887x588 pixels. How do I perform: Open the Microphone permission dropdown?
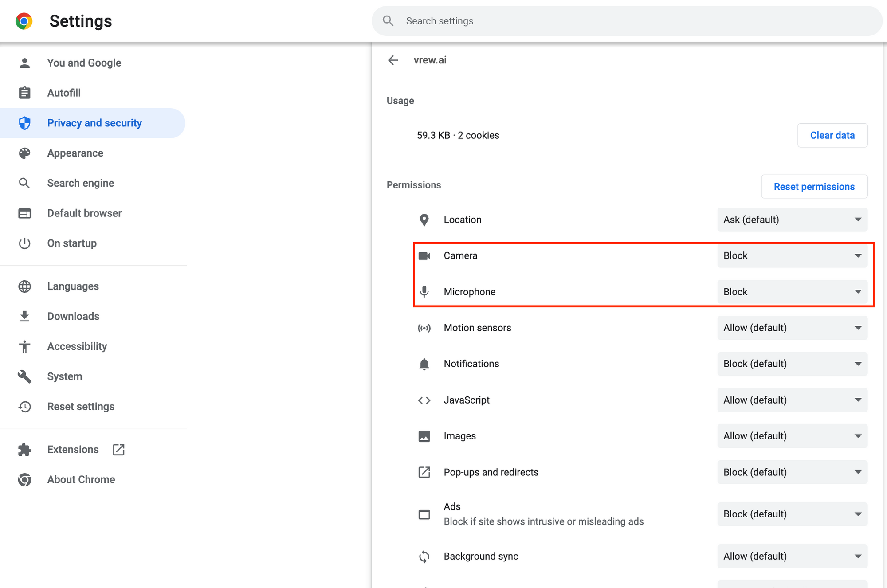pos(792,292)
